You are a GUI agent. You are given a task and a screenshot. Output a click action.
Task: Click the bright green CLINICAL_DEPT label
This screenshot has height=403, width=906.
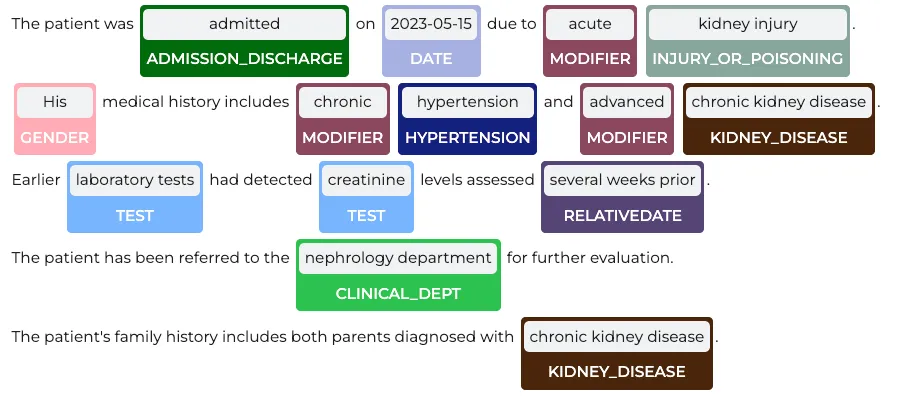pyautogui.click(x=398, y=294)
